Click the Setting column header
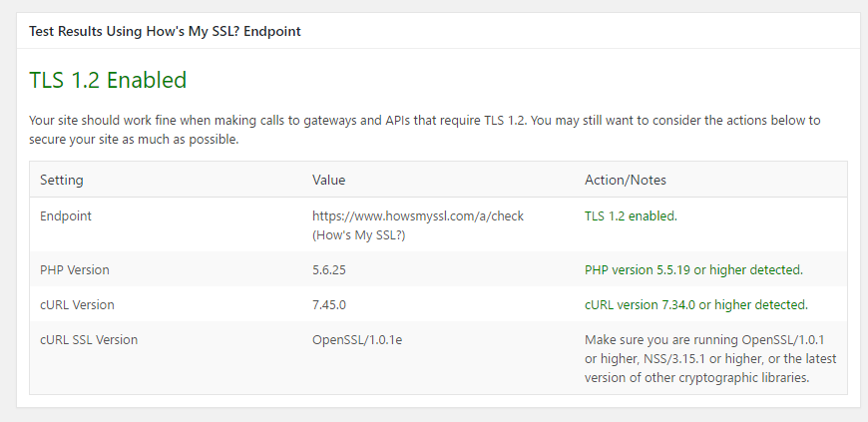This screenshot has width=868, height=422. (x=61, y=181)
